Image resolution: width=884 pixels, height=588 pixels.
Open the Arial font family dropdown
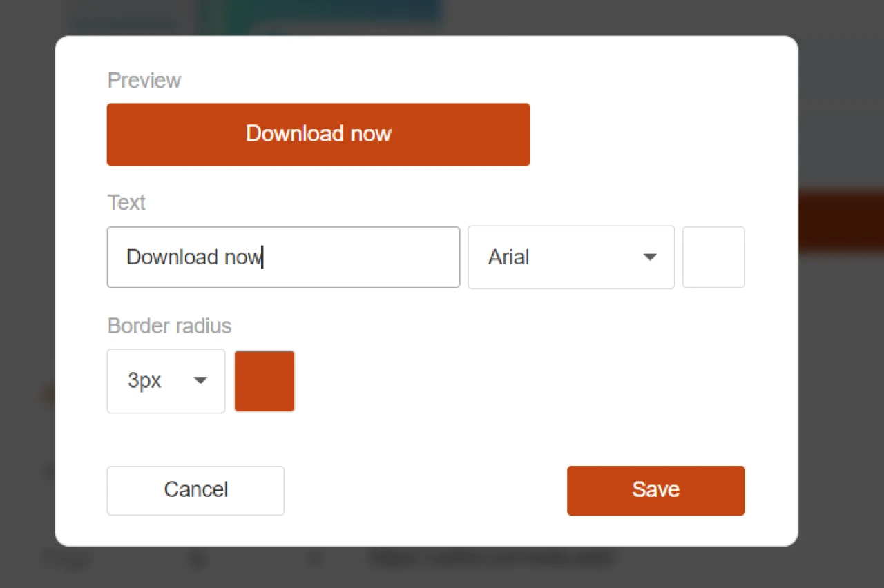pyautogui.click(x=570, y=257)
